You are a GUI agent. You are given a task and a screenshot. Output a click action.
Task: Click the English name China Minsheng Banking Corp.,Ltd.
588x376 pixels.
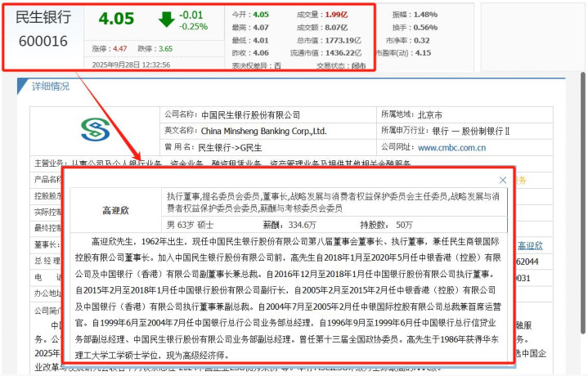coord(263,132)
